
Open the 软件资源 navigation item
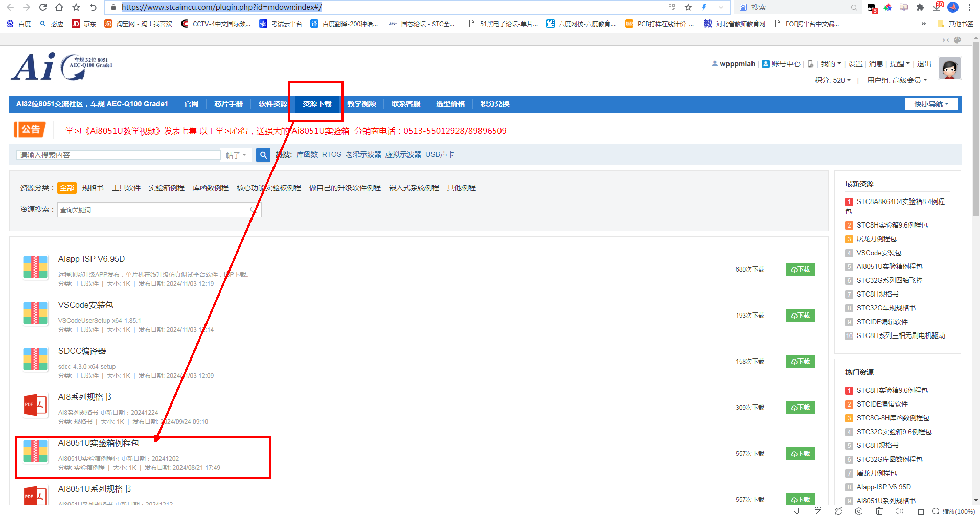pyautogui.click(x=273, y=104)
